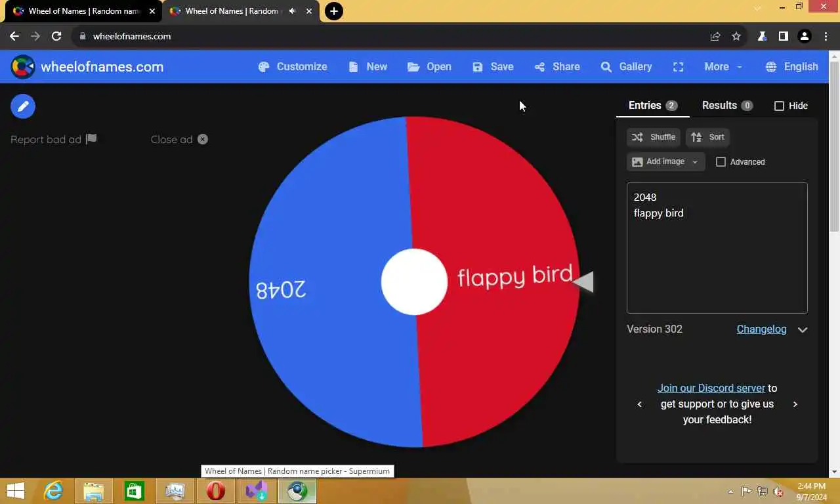The width and height of the screenshot is (840, 504).
Task: Close the ad
Action: [179, 139]
